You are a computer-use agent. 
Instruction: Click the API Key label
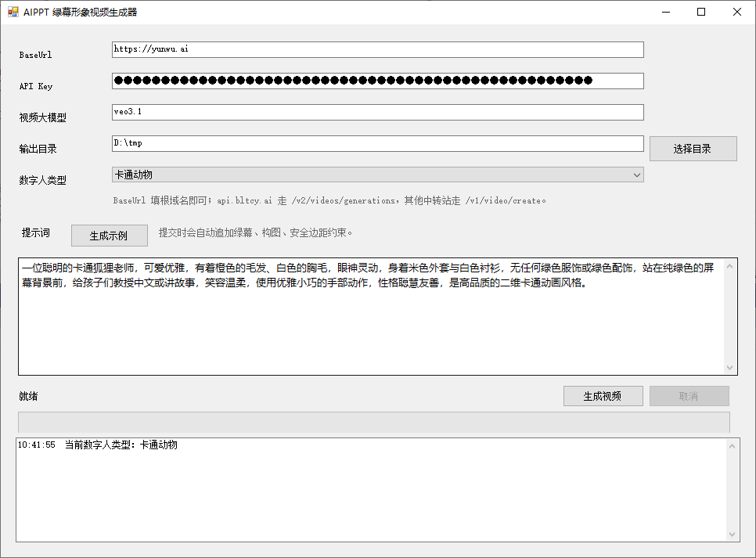coord(36,86)
